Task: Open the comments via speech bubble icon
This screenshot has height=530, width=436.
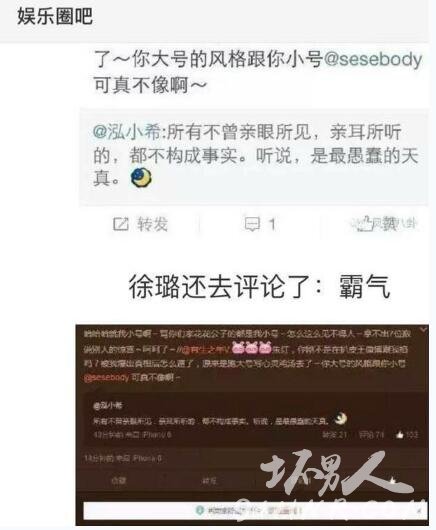Action: (x=252, y=224)
